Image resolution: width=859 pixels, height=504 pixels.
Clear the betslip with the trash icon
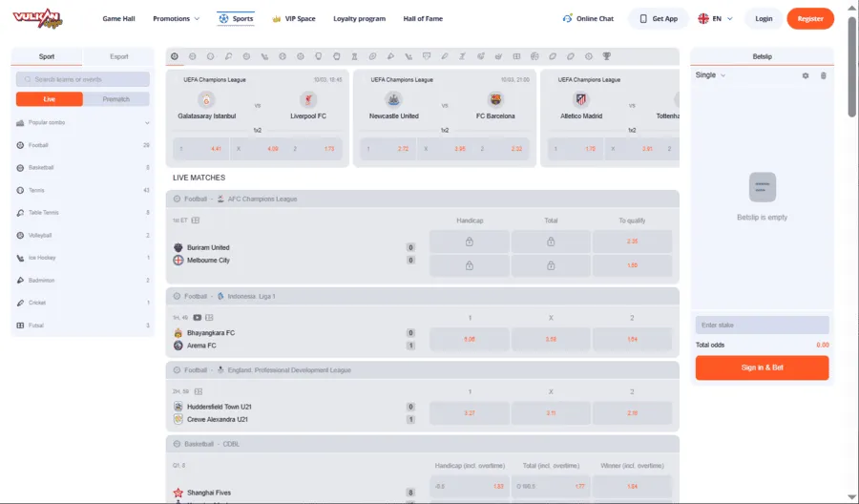824,75
